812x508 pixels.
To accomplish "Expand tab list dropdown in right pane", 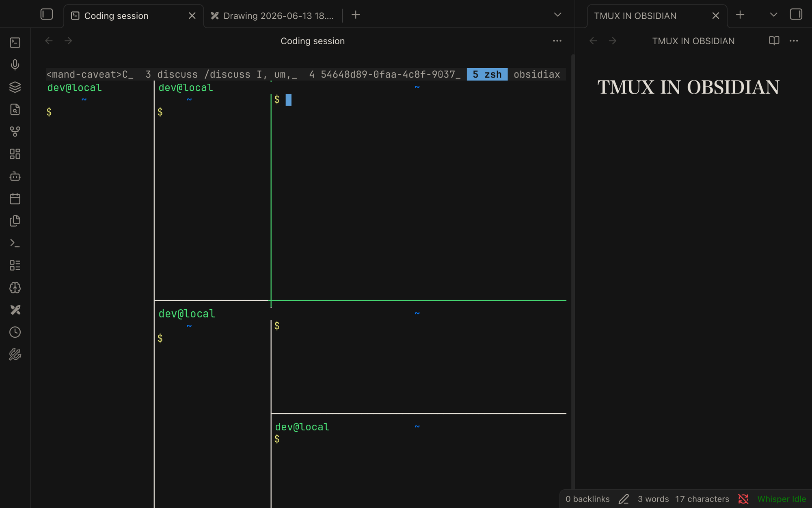I will click(773, 15).
